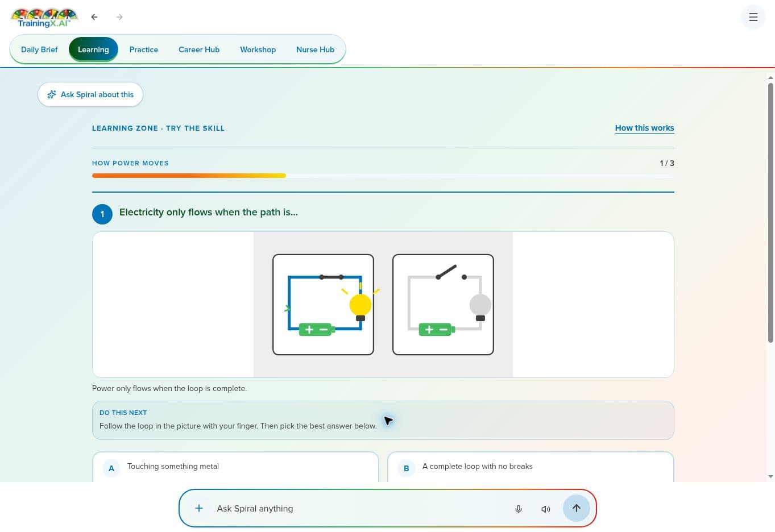
Task: Send message with the up-arrow button
Action: [576, 508]
